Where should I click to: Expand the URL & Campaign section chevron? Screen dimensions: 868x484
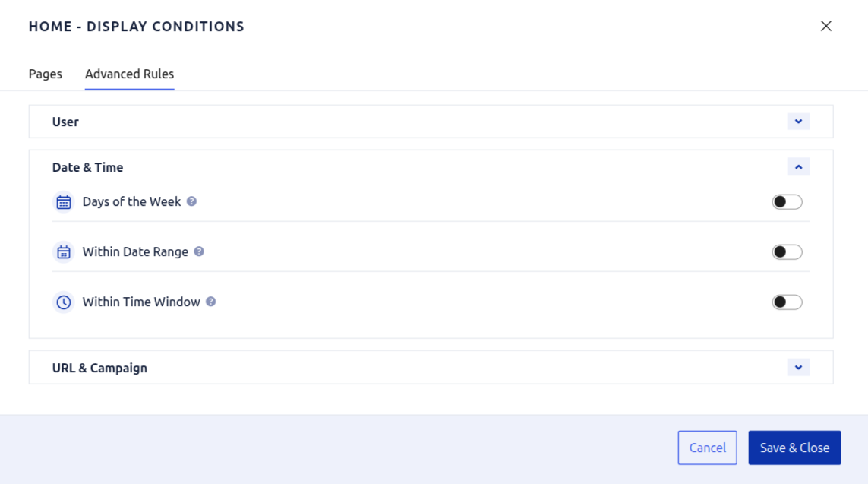[x=798, y=368]
